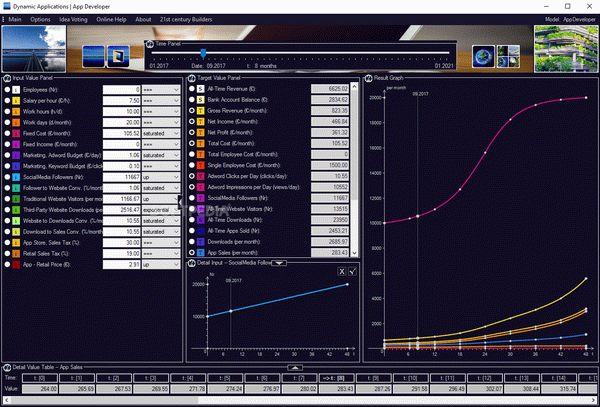600x407 pixels.
Task: Open the trend dropdown for App - Retail Price
Action: pos(161,264)
